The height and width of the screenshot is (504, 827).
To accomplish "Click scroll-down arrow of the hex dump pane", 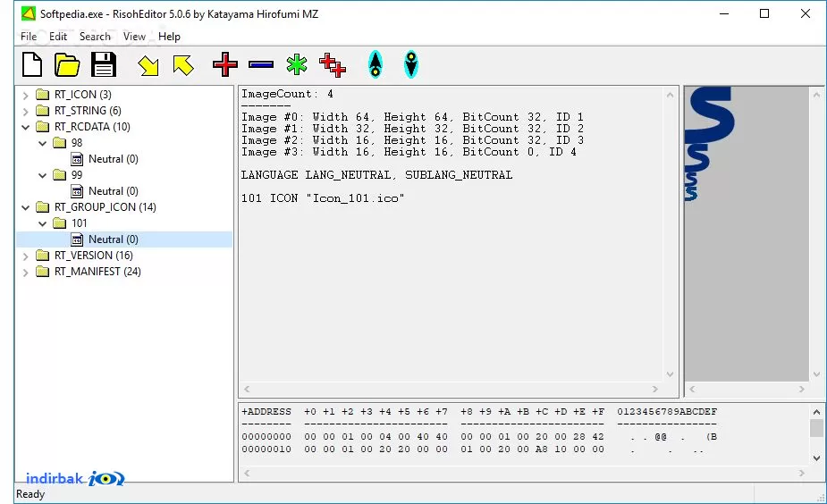I will pos(816,458).
